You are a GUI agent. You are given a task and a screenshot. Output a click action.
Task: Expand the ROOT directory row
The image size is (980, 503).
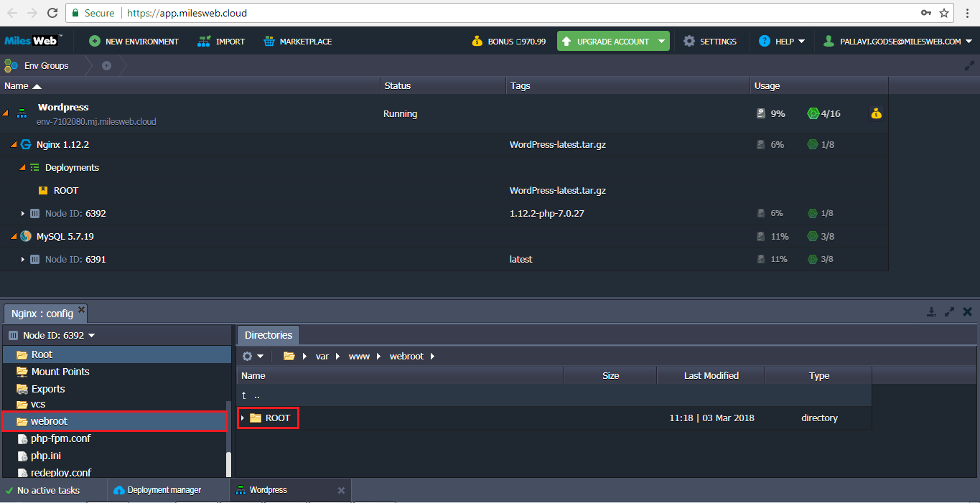[243, 418]
